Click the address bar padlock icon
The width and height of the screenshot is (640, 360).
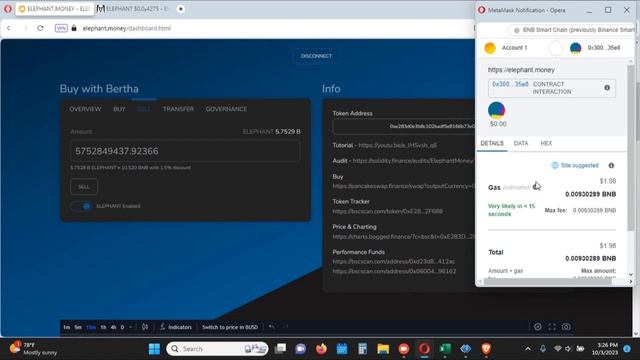coord(74,28)
